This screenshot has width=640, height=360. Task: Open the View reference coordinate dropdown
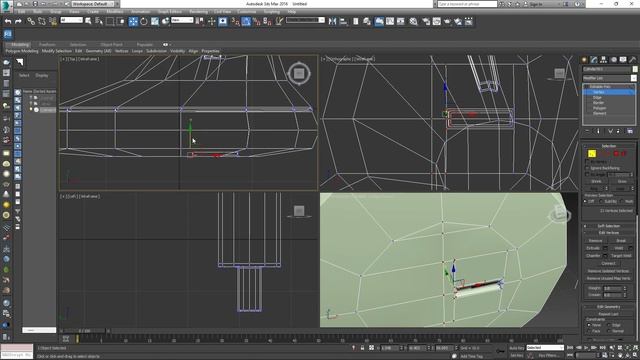182,20
